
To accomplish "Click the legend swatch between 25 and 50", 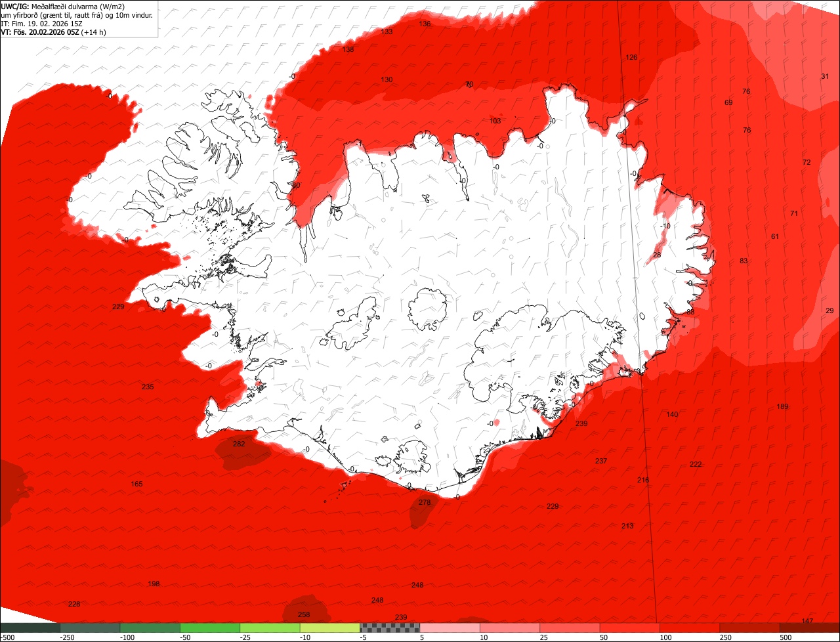I will [570, 628].
